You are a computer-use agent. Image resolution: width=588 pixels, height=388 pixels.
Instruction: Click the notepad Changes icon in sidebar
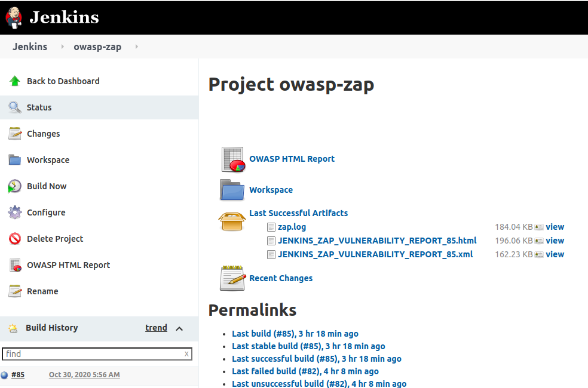(14, 133)
